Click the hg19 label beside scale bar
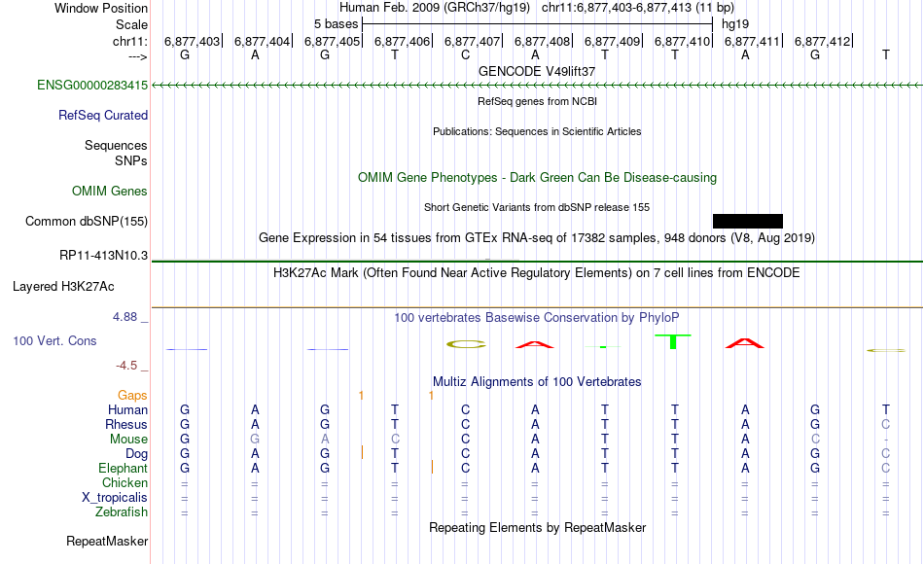 [735, 24]
